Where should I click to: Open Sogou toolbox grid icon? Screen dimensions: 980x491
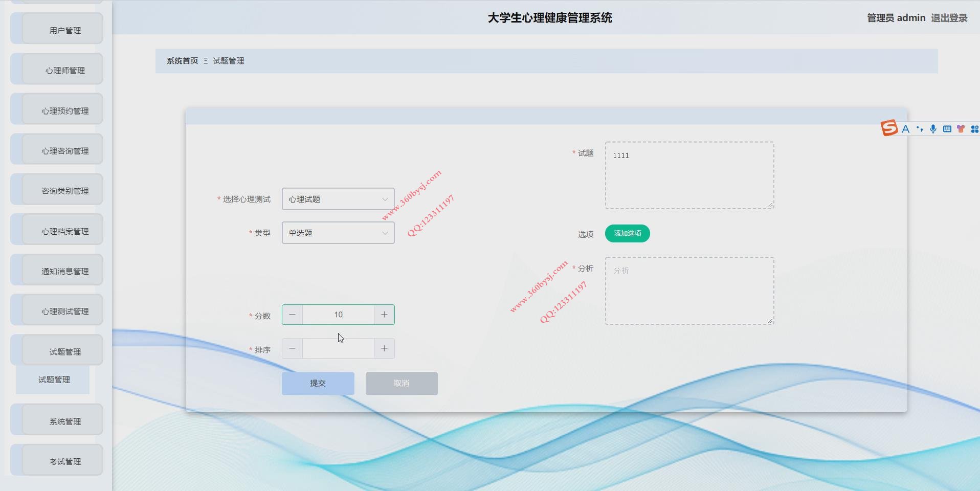pyautogui.click(x=974, y=129)
